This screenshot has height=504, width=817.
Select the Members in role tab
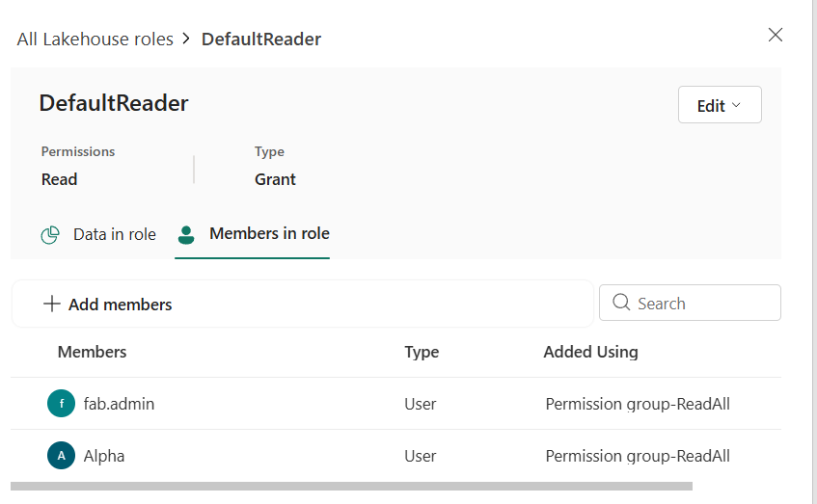[252, 234]
